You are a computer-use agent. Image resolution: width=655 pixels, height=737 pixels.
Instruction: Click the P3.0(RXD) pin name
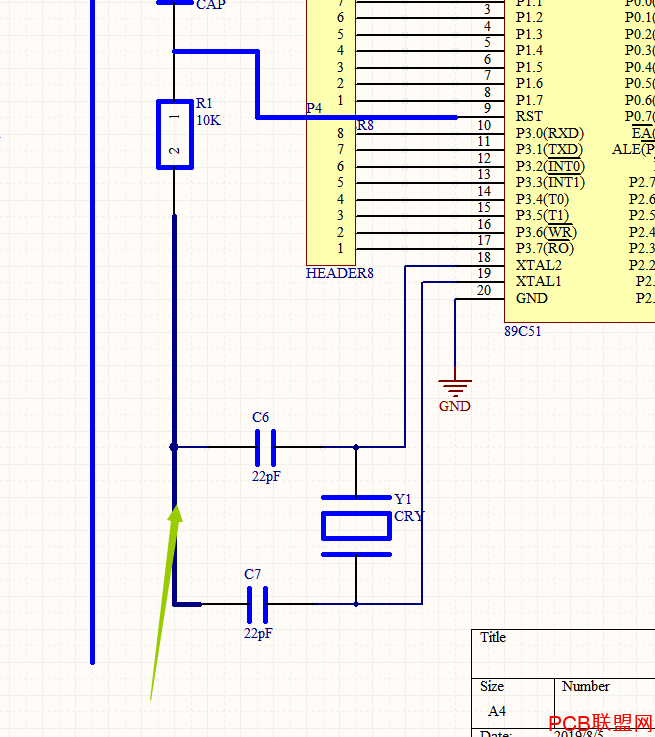[550, 133]
